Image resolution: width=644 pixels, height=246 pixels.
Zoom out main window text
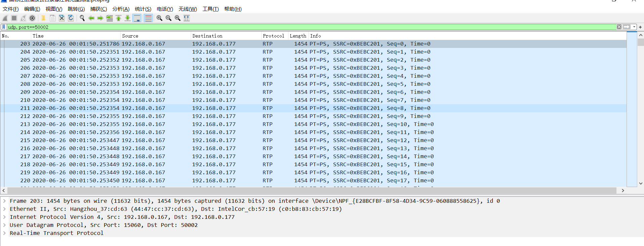click(169, 18)
